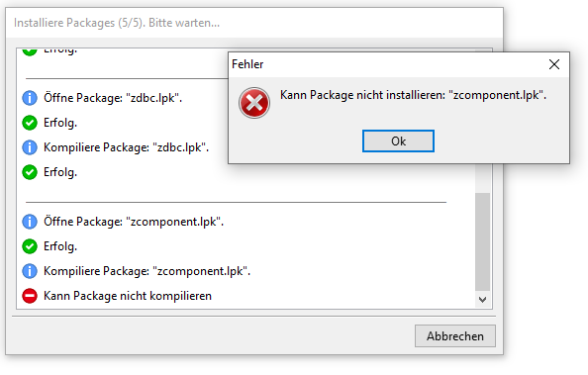Click the log list scrollbar thumb
This screenshot has width=588, height=375.
click(x=483, y=241)
